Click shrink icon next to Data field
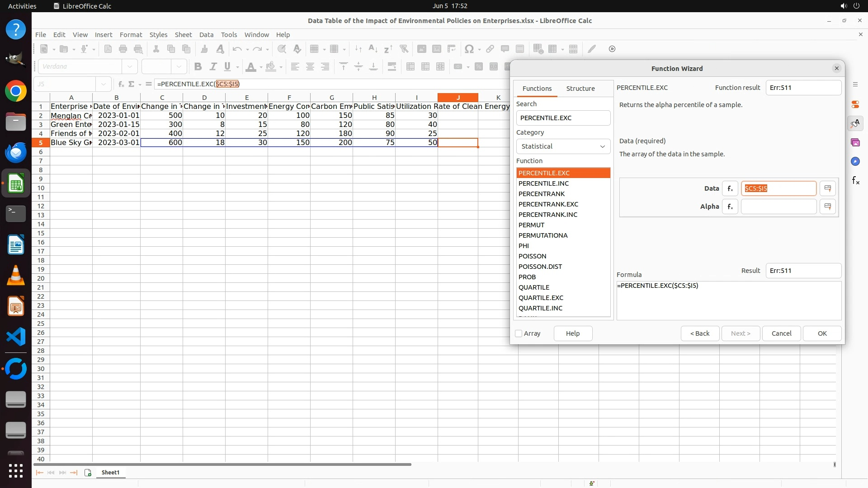868x488 pixels. click(827, 188)
